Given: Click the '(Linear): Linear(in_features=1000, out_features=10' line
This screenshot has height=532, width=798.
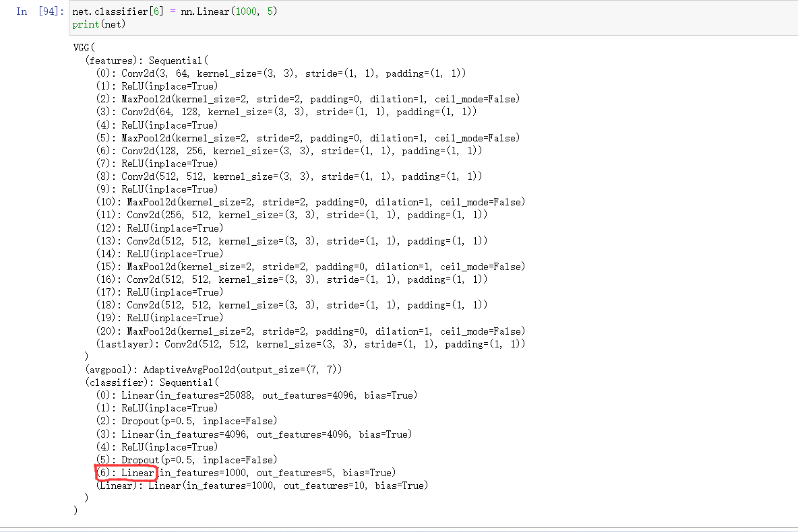Looking at the screenshot, I should tap(262, 486).
